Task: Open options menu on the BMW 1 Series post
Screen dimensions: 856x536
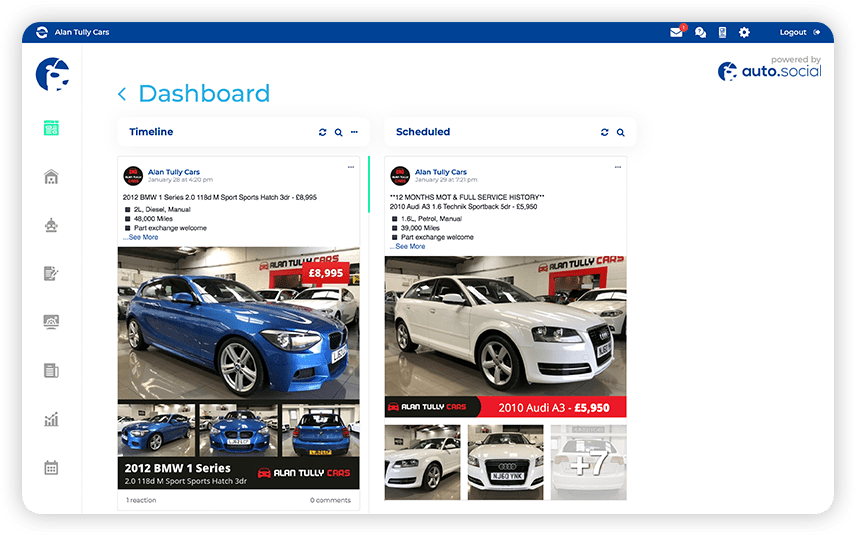Action: [x=351, y=167]
